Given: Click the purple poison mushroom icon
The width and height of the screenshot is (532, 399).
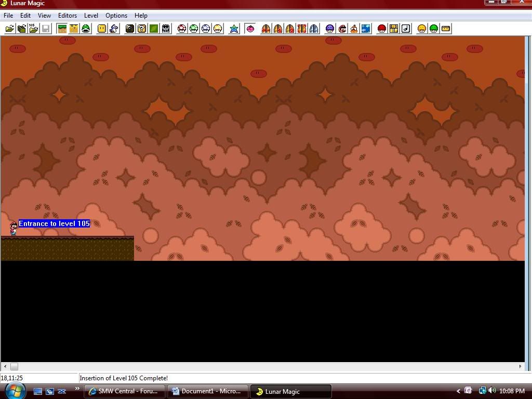Looking at the screenshot, I should (330, 29).
